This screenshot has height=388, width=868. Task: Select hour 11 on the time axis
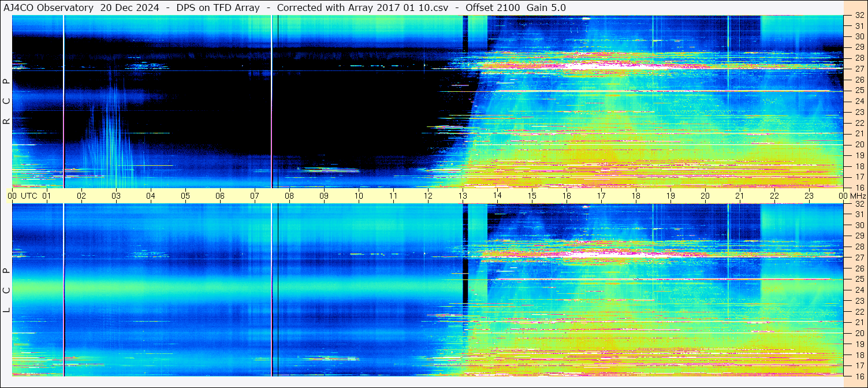pos(393,196)
